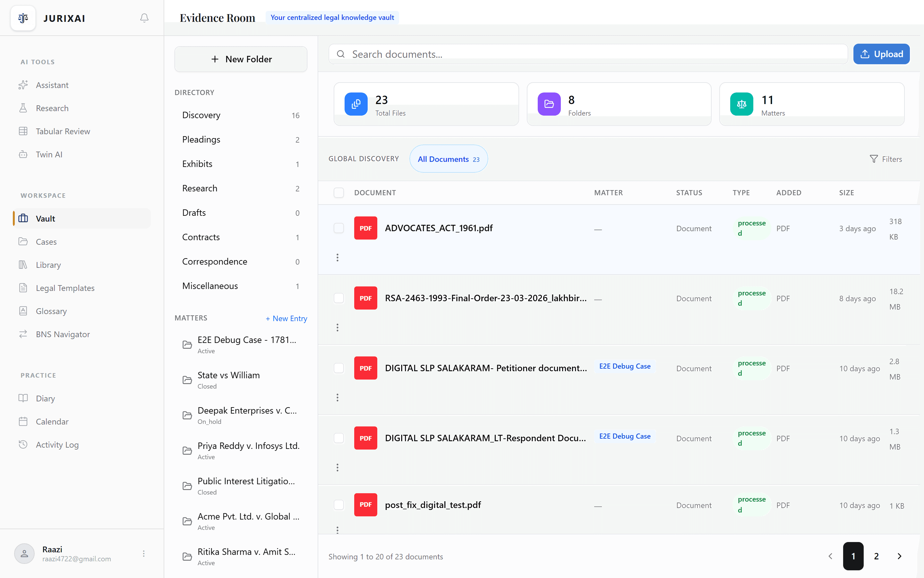The height and width of the screenshot is (578, 924).
Task: Click the Diary book icon
Action: 23,398
